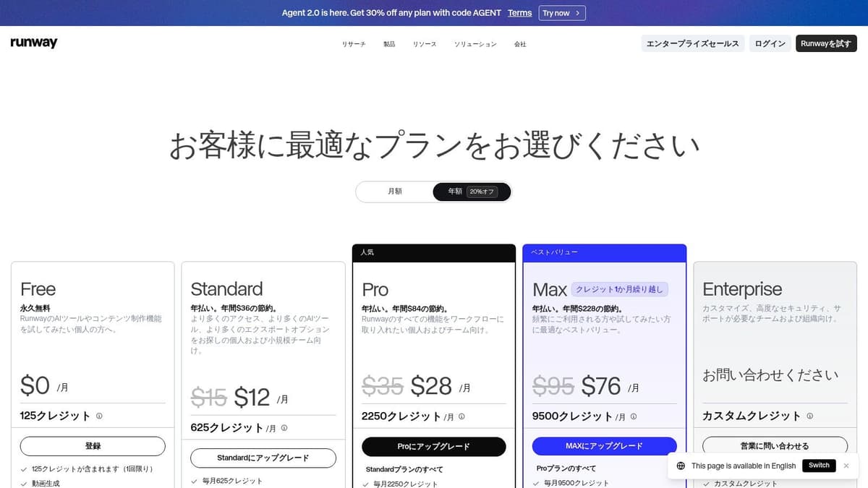868x488 pixels.
Task: Click 年間$36の節約 text on Standard
Action: [x=250, y=308]
